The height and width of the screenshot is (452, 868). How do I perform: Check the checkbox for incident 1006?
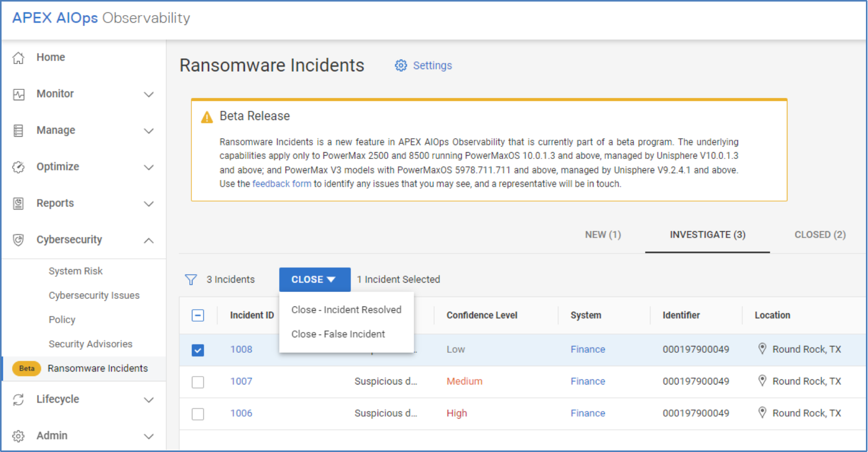tap(198, 414)
